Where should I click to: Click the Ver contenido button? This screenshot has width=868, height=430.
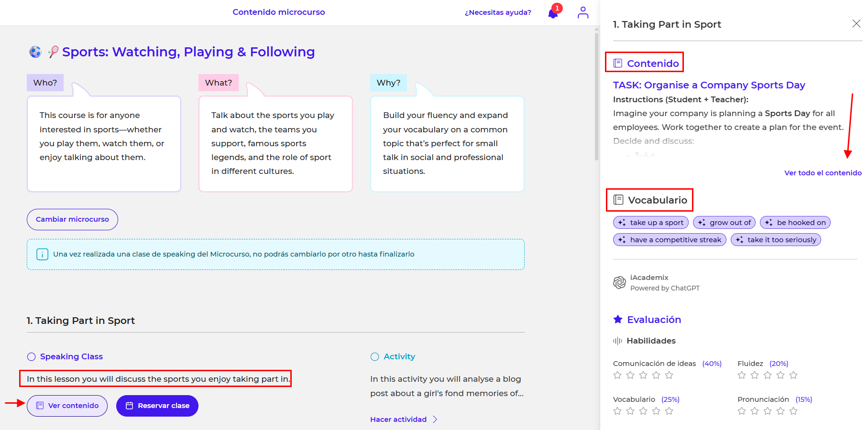click(x=67, y=406)
